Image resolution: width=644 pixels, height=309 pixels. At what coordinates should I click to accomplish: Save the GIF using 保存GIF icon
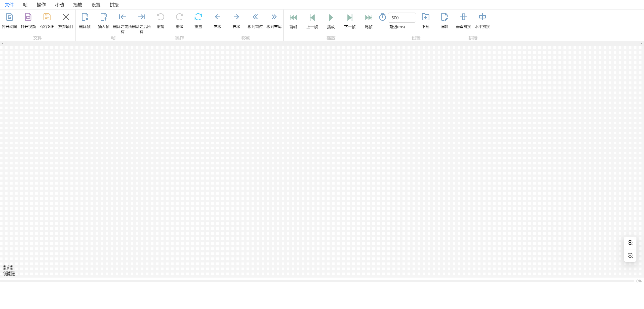(47, 17)
